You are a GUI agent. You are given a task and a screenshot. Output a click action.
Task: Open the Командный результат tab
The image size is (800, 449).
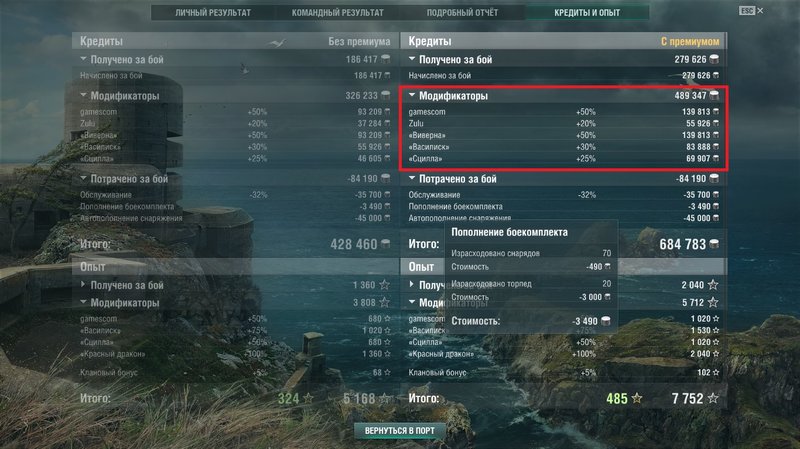pyautogui.click(x=337, y=13)
